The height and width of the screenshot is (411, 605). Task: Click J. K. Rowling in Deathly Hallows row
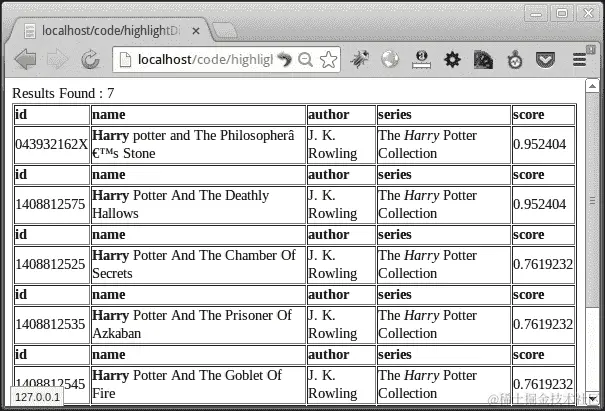click(341, 205)
